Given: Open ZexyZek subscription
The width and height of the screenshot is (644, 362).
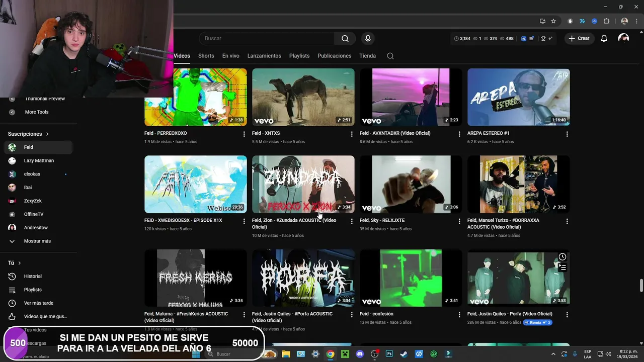Looking at the screenshot, I should pos(38,201).
